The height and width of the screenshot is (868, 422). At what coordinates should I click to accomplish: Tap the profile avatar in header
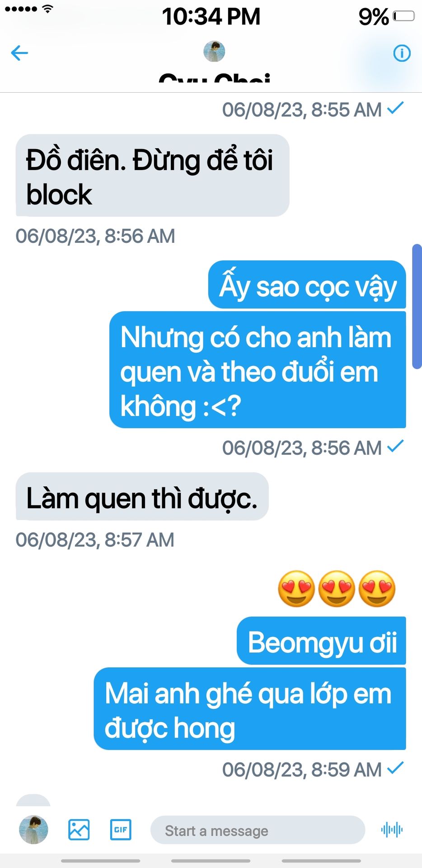tap(214, 51)
